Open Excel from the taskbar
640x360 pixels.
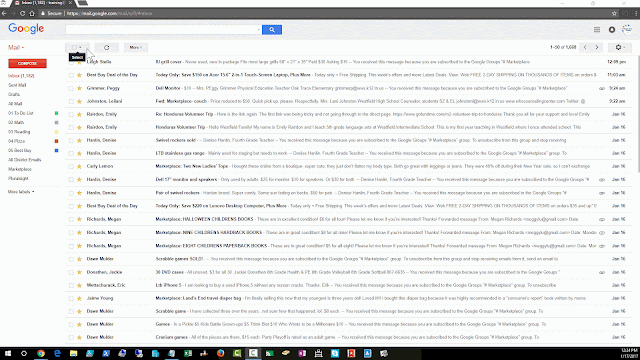tap(188, 353)
